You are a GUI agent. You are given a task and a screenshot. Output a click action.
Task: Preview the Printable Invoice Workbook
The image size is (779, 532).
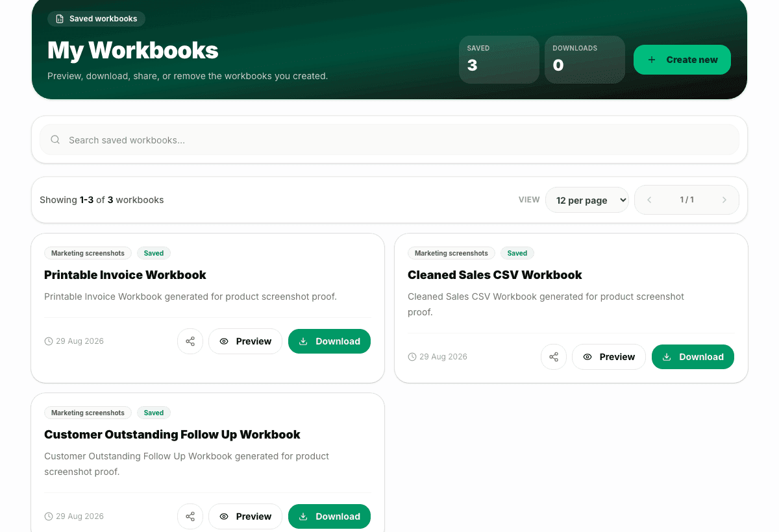pos(245,341)
